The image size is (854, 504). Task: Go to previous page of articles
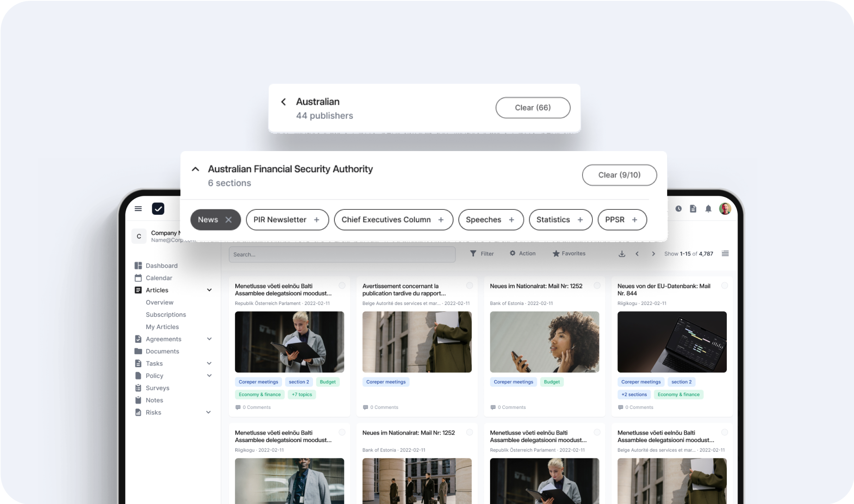637,254
